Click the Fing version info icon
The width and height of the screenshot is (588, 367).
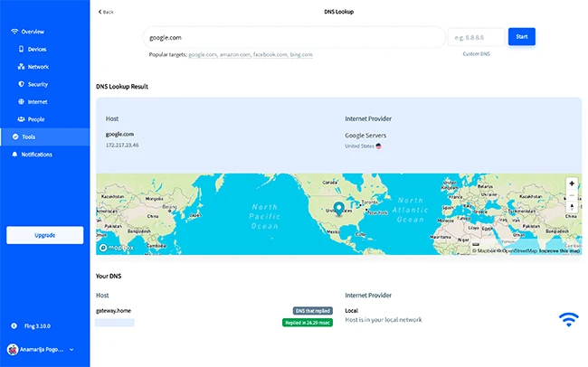[14, 325]
